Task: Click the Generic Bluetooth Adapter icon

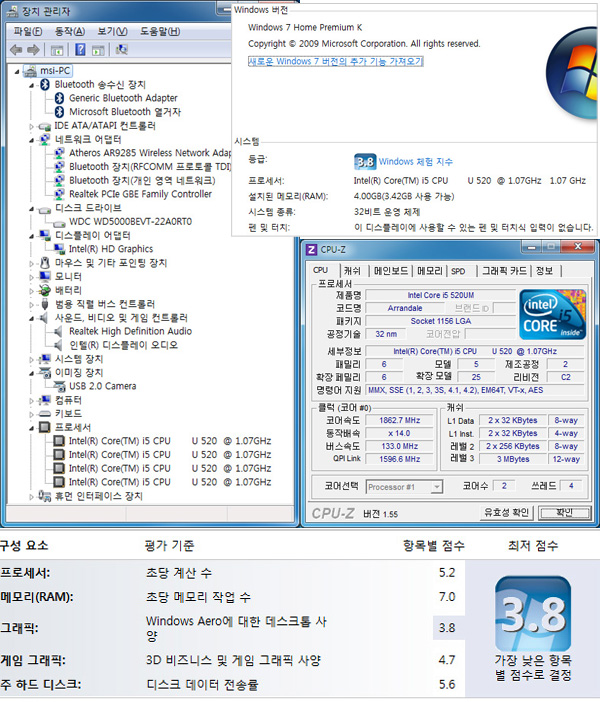Action: [59, 98]
